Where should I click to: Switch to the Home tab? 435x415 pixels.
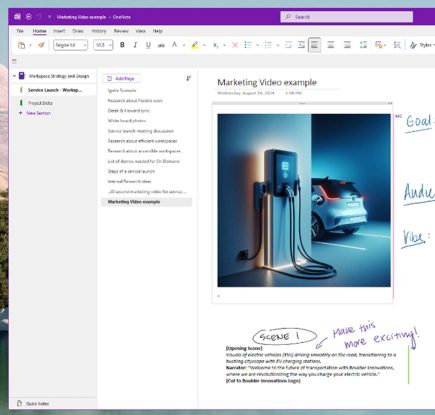[39, 31]
